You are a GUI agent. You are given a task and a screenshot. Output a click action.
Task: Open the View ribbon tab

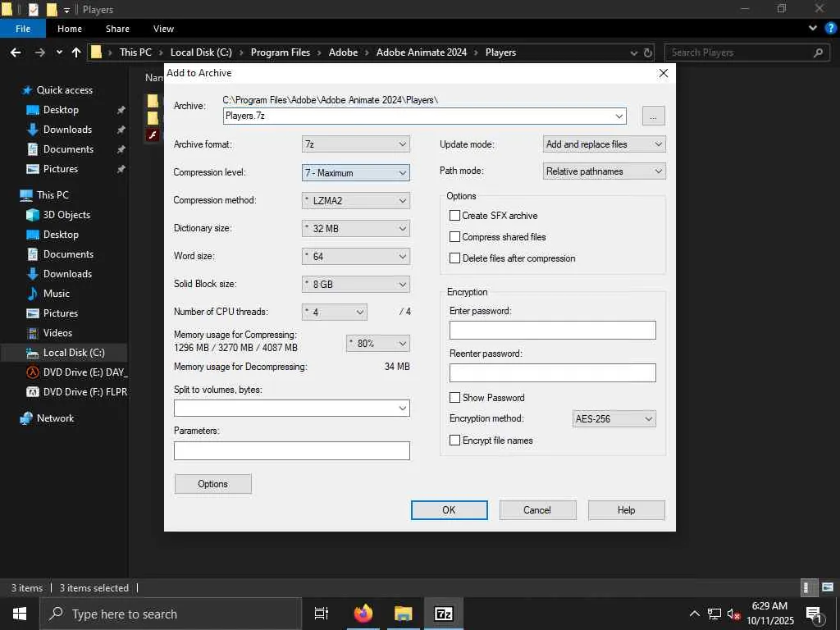[x=163, y=29]
